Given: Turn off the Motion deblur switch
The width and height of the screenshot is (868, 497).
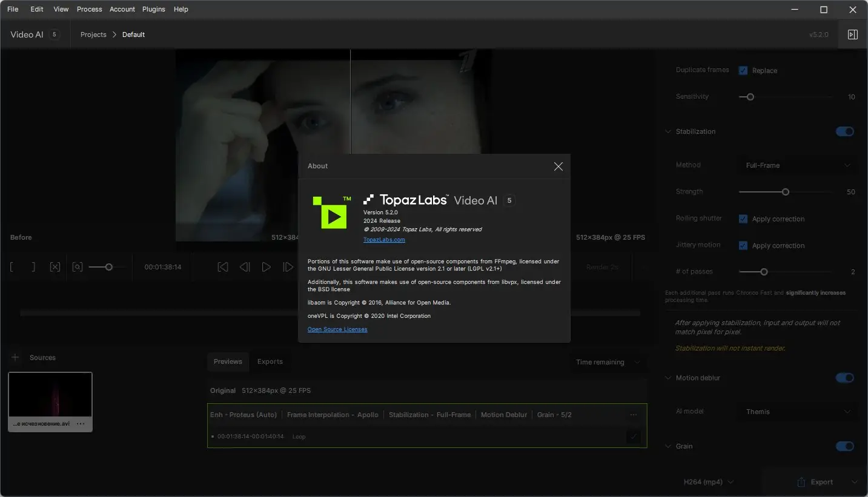Looking at the screenshot, I should [844, 378].
